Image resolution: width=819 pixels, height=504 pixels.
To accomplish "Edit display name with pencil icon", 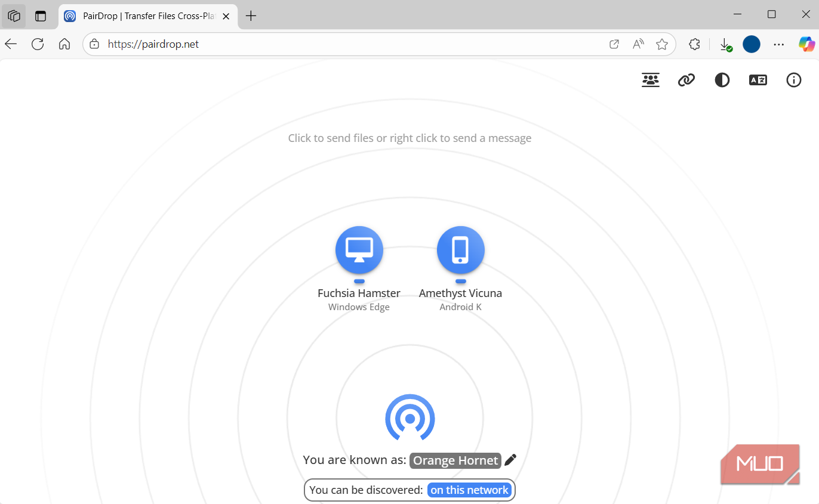I will [510, 460].
